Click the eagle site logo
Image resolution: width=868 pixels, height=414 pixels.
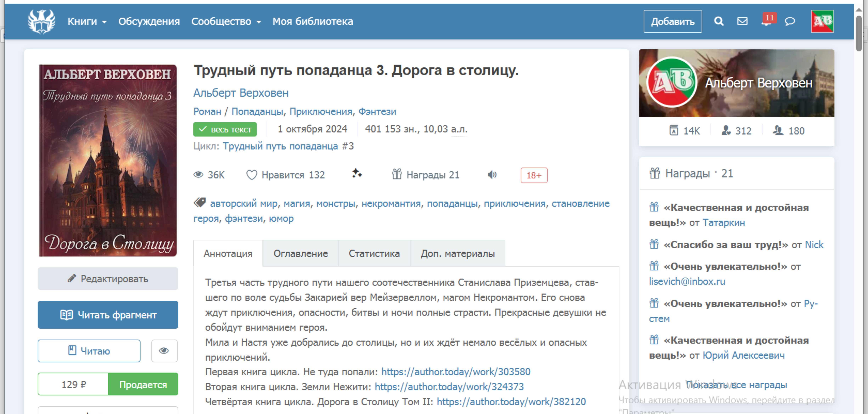[41, 22]
